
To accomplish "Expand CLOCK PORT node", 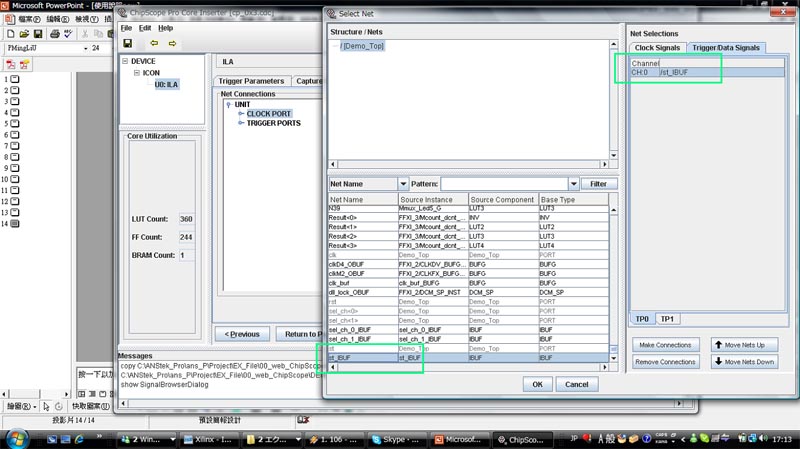I will pyautogui.click(x=241, y=114).
